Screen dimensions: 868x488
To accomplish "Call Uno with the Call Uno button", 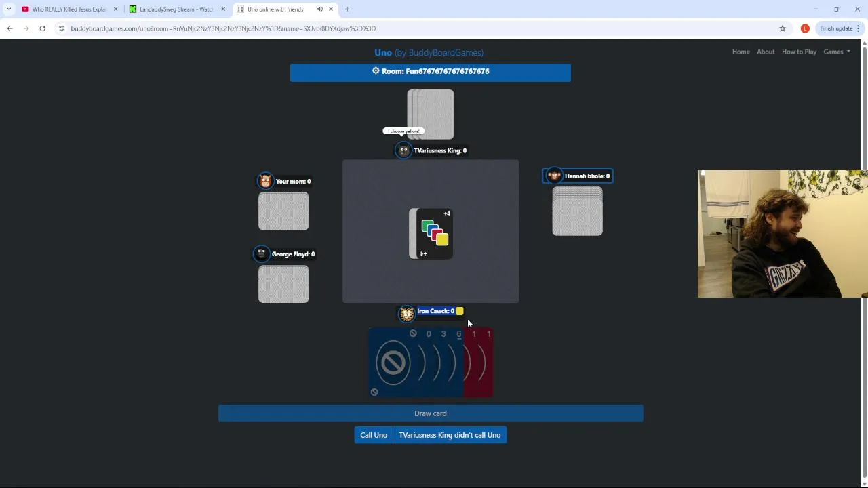I will point(374,435).
